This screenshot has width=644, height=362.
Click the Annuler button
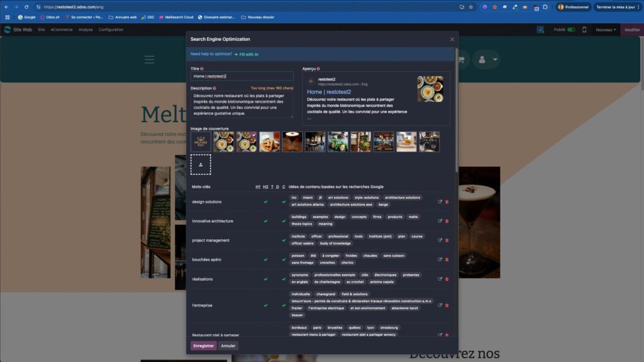tap(228, 346)
